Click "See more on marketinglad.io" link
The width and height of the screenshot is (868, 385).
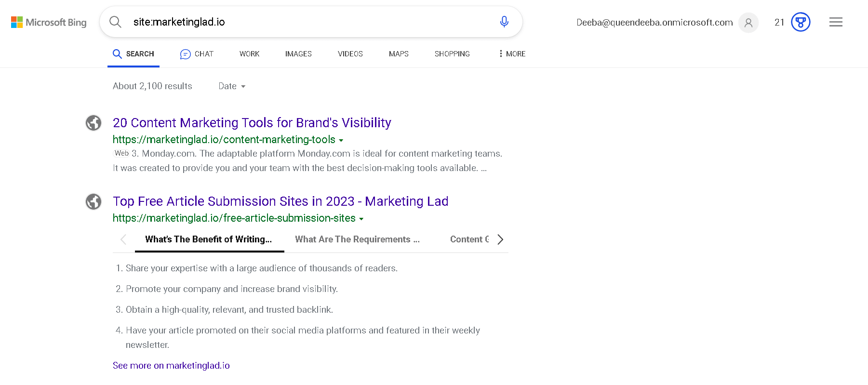click(171, 366)
